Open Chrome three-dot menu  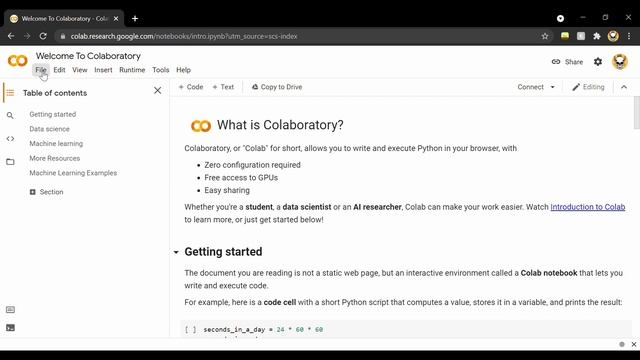629,36
